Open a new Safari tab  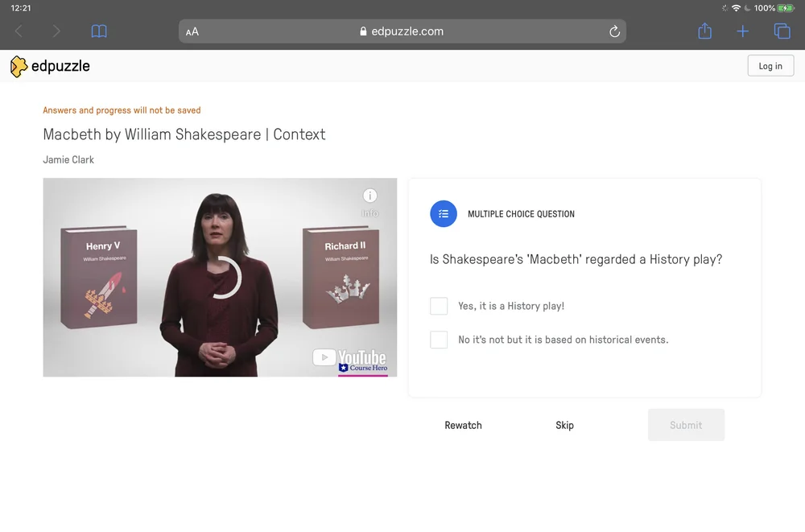(742, 31)
